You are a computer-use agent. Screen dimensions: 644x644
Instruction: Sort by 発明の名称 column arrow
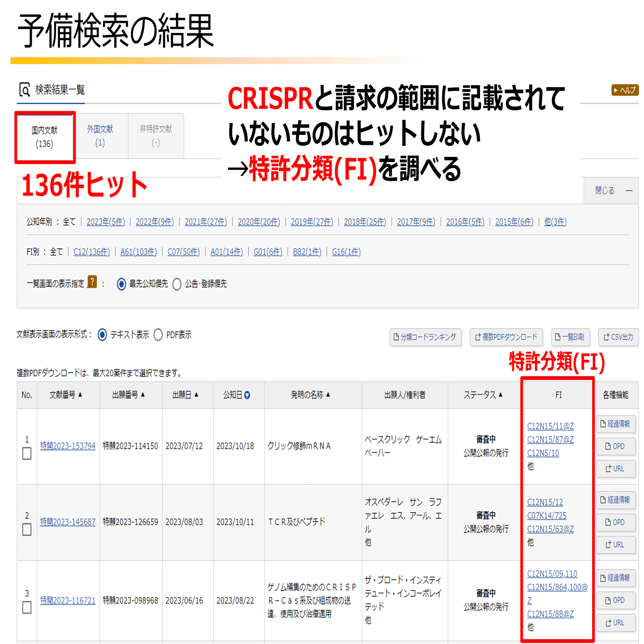[328, 394]
